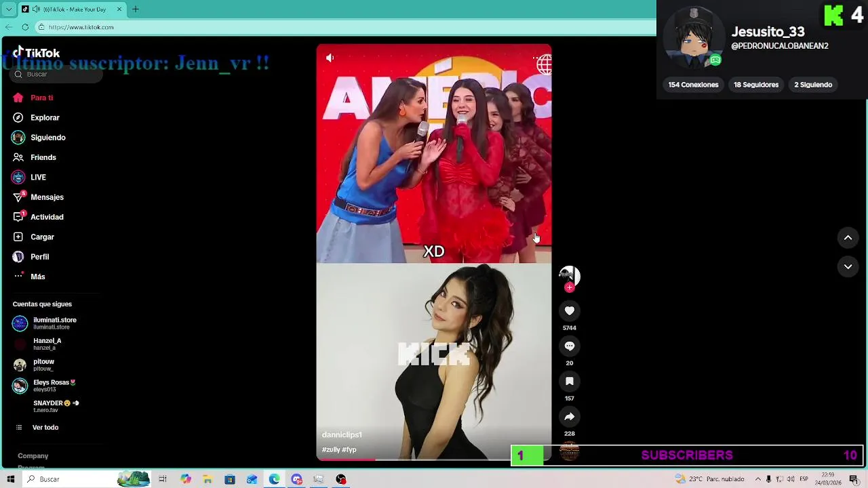Show hidden system tray icons

point(758,479)
